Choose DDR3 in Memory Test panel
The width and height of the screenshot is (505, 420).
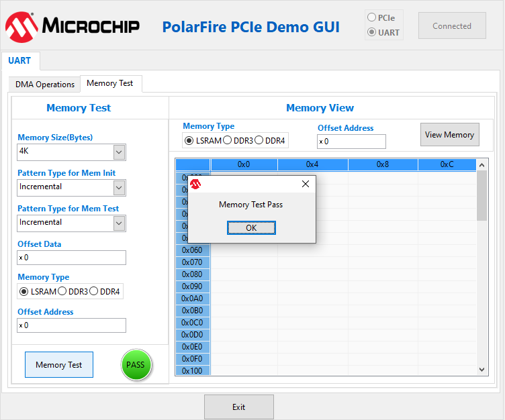click(62, 291)
